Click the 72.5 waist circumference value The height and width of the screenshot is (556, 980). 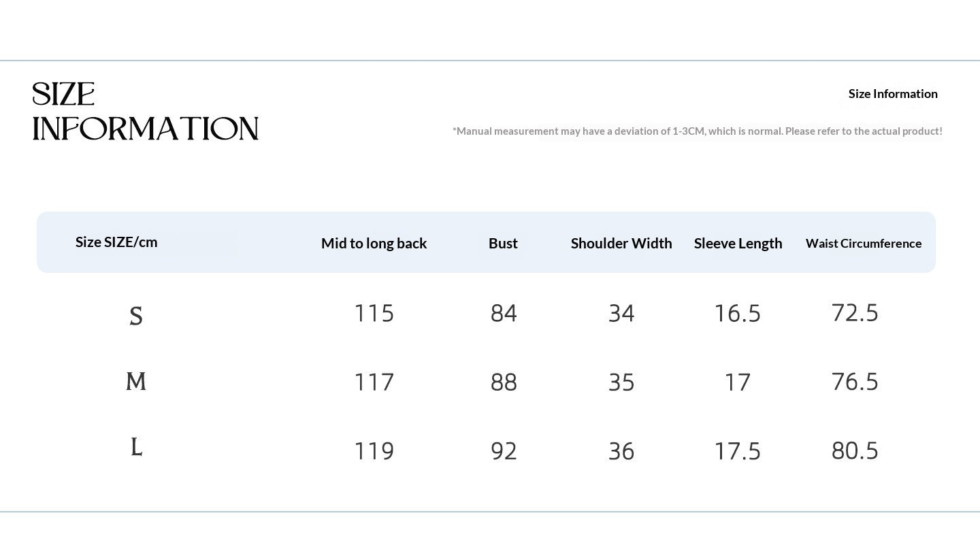click(x=855, y=312)
